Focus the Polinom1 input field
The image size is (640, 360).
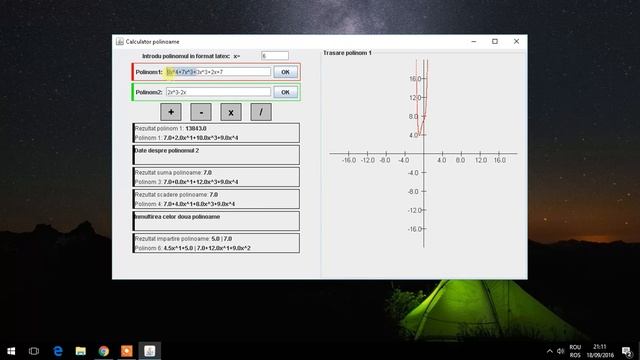point(218,72)
